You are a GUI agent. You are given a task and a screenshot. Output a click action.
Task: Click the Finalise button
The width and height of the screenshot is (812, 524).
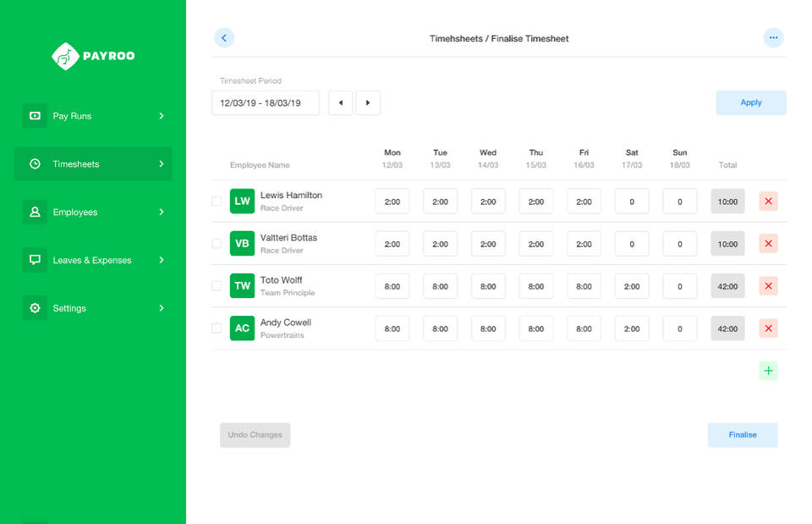pyautogui.click(x=743, y=435)
